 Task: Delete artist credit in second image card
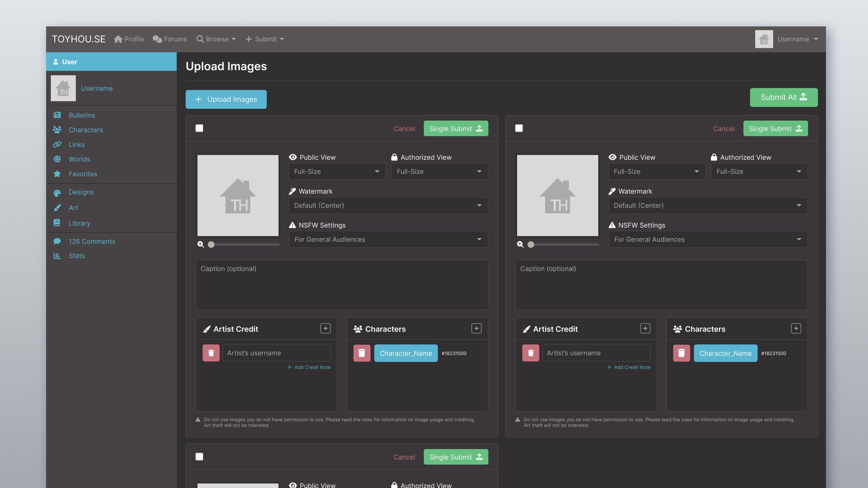click(x=531, y=353)
